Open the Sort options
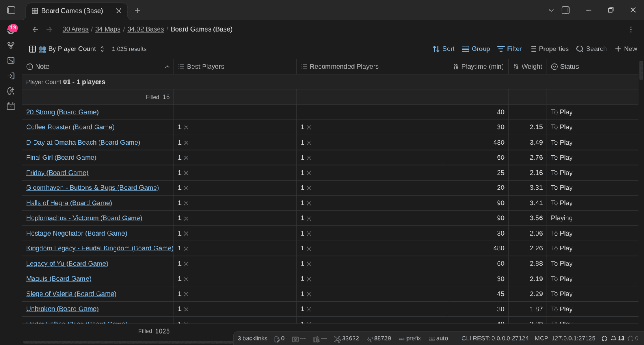Image resolution: width=644 pixels, height=345 pixels. click(x=443, y=49)
